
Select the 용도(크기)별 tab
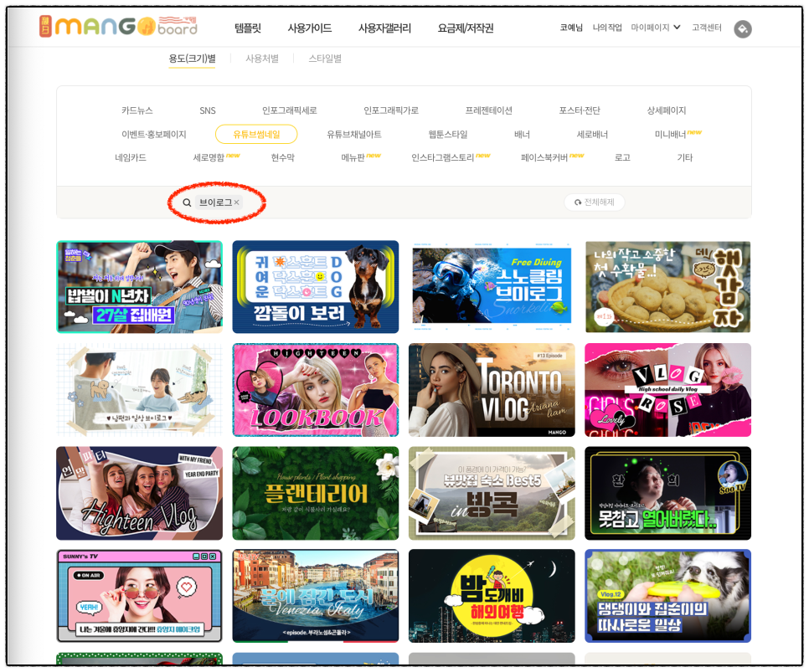click(192, 59)
